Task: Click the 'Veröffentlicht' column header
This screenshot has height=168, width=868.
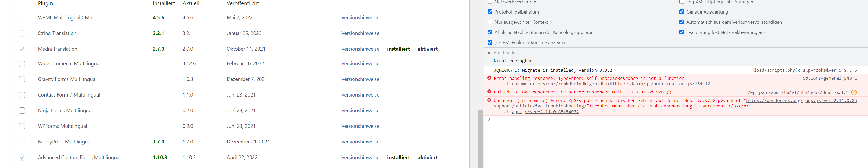Action: (x=243, y=3)
